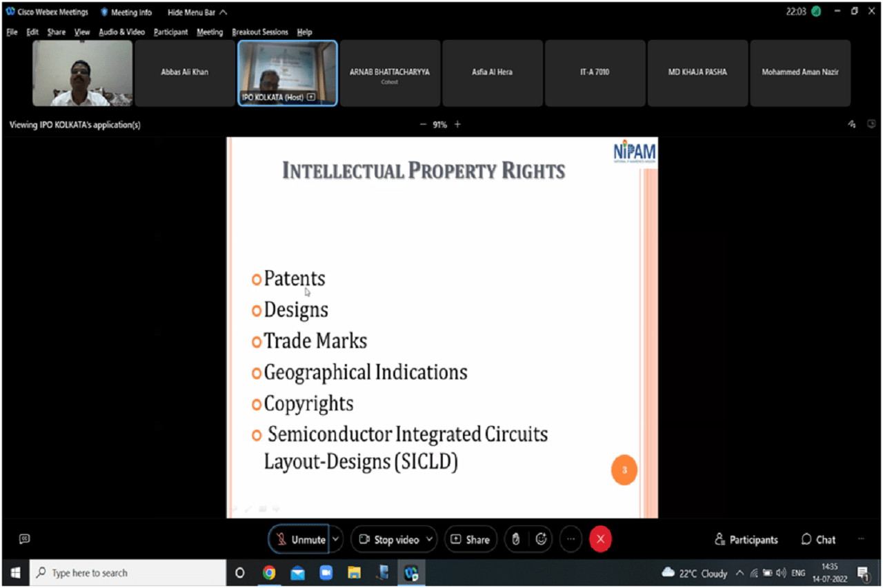
Task: Click the gesture recognition hand icon
Action: (x=515, y=540)
